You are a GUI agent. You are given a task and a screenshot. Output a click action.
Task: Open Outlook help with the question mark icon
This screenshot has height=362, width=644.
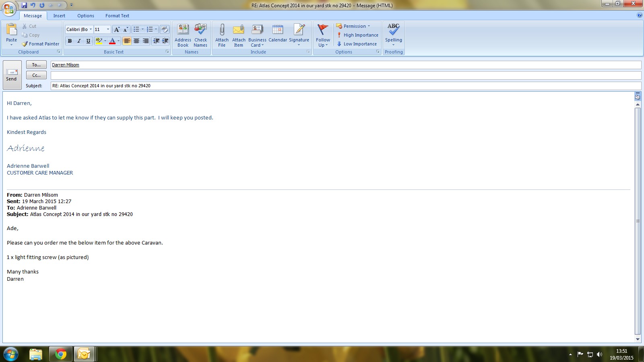coord(640,15)
